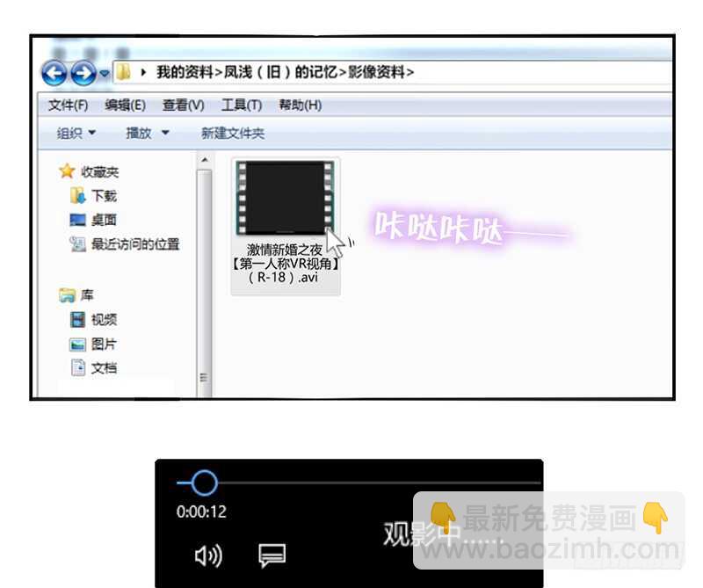Image resolution: width=703 pixels, height=588 pixels.
Task: Click 影像资料 in the address path
Action: pyautogui.click(x=379, y=72)
